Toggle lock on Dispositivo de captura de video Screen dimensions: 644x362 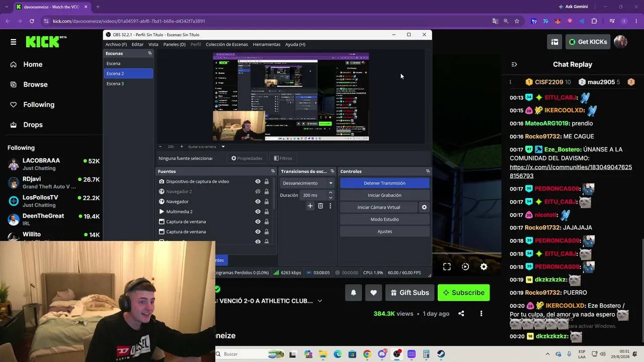(x=266, y=182)
